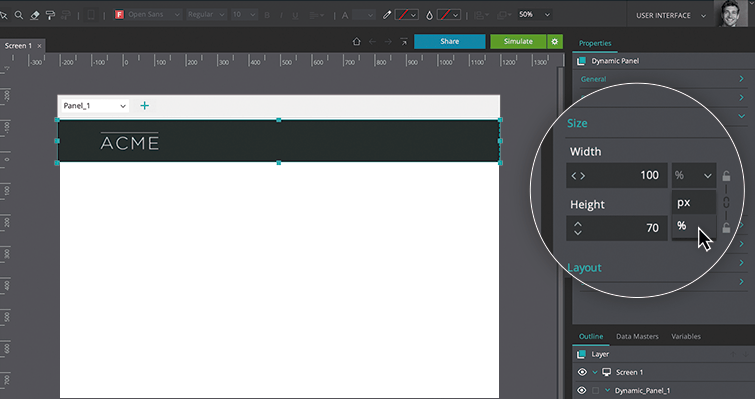755x399 pixels.
Task: Open the Variables tab
Action: click(686, 336)
